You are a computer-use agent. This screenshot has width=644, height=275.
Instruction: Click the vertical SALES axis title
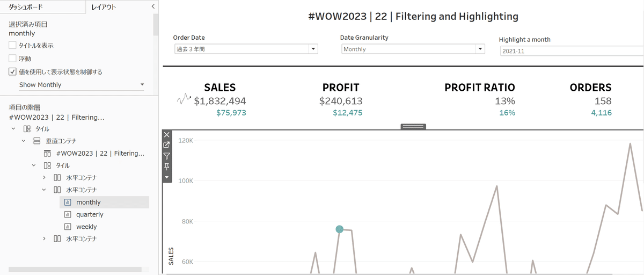point(171,256)
